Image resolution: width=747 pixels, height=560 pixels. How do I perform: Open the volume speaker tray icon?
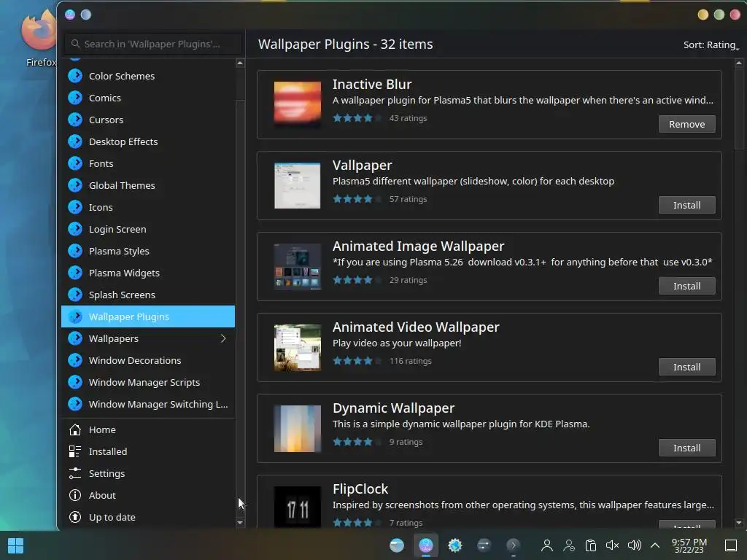coord(634,545)
